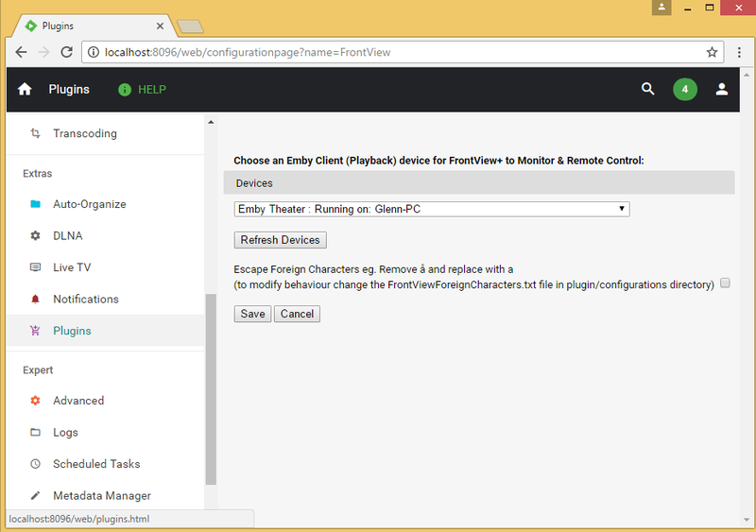Click the Plugins header title
This screenshot has height=532, width=756.
point(69,89)
